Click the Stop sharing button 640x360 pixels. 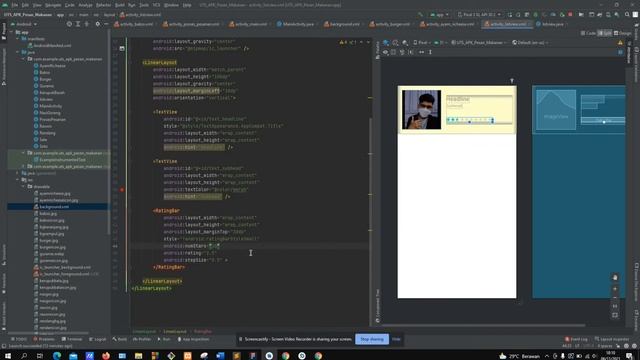pos(372,339)
